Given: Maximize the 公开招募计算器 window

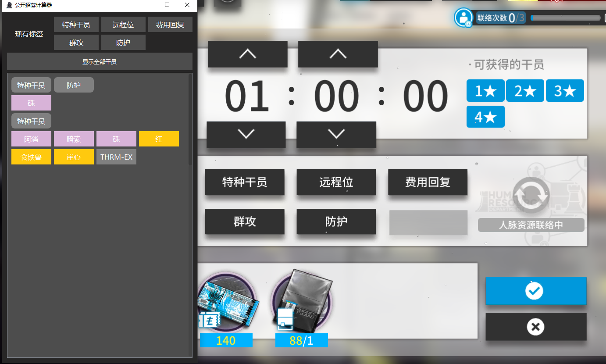Looking at the screenshot, I should pyautogui.click(x=167, y=5).
